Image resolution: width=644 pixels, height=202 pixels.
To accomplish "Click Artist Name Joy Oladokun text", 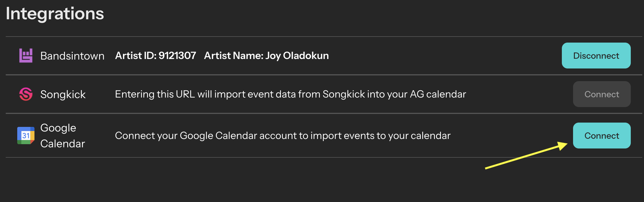I will pyautogui.click(x=266, y=56).
